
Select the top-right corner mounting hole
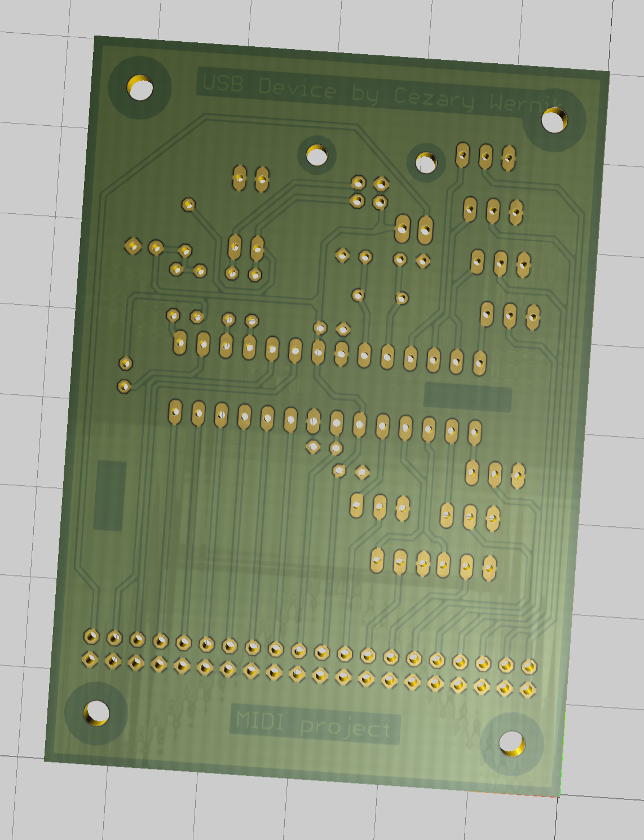tap(554, 120)
